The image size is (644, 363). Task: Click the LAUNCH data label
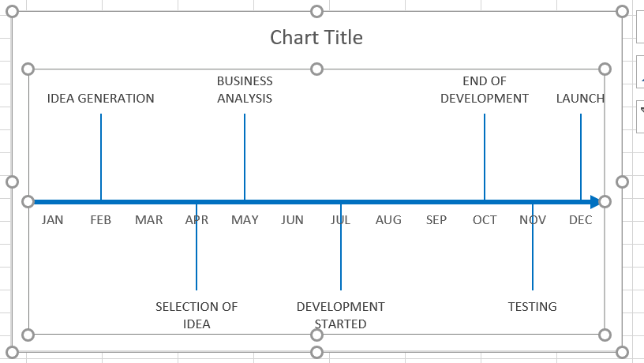coord(580,99)
